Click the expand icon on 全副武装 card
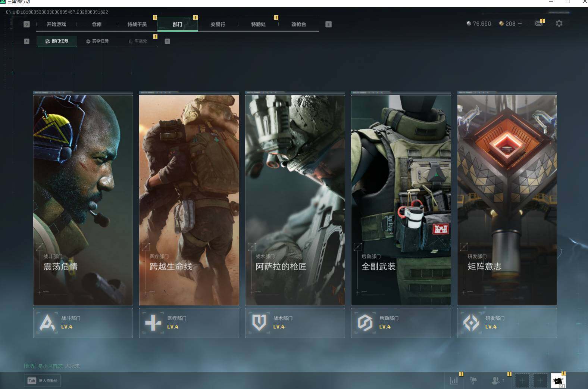Viewport: 588px width, 389px height. pos(357,246)
